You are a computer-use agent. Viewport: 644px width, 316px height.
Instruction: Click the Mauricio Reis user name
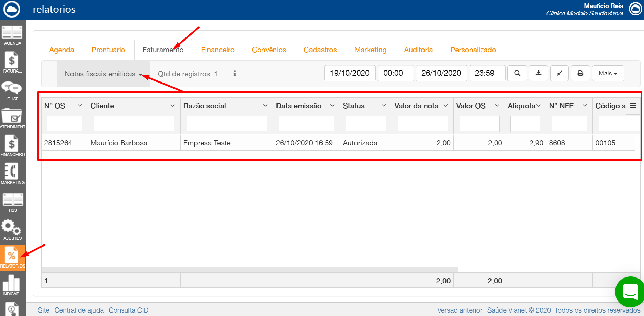coord(603,6)
